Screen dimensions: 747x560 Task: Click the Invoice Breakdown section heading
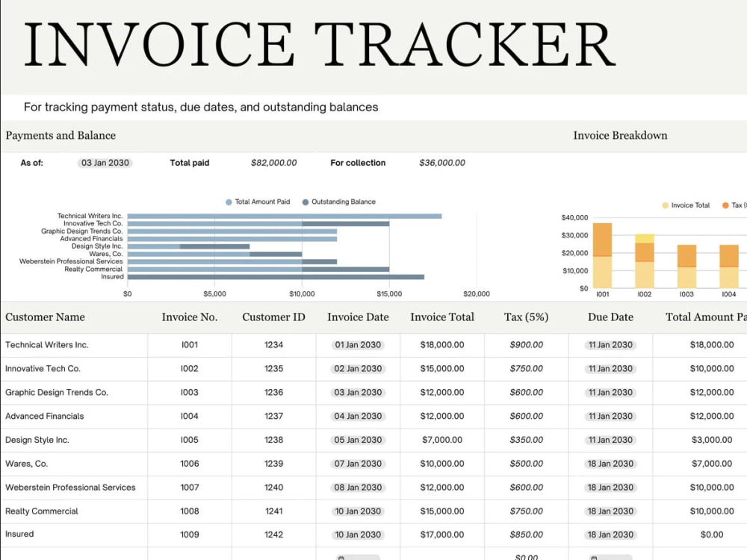[620, 135]
